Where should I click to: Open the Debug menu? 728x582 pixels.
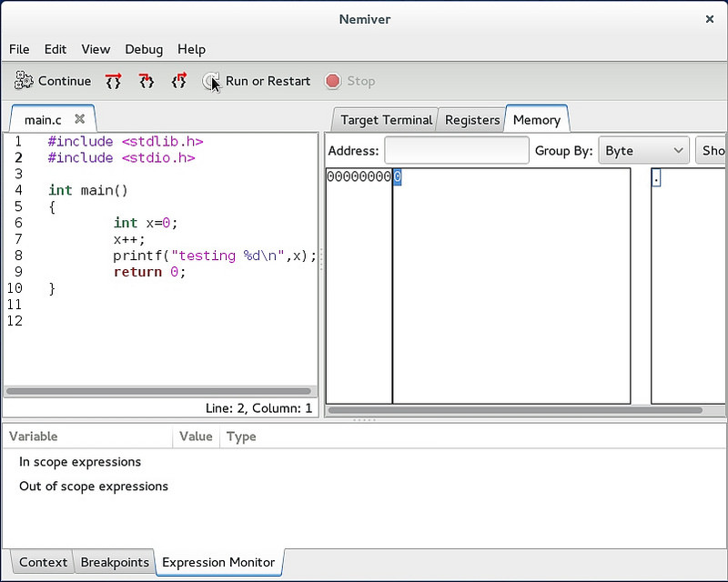click(x=144, y=49)
